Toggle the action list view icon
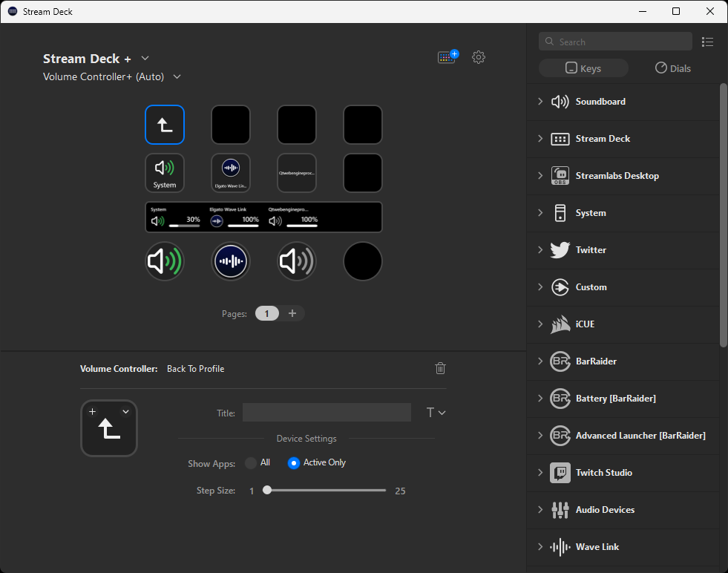The image size is (728, 573). point(707,42)
